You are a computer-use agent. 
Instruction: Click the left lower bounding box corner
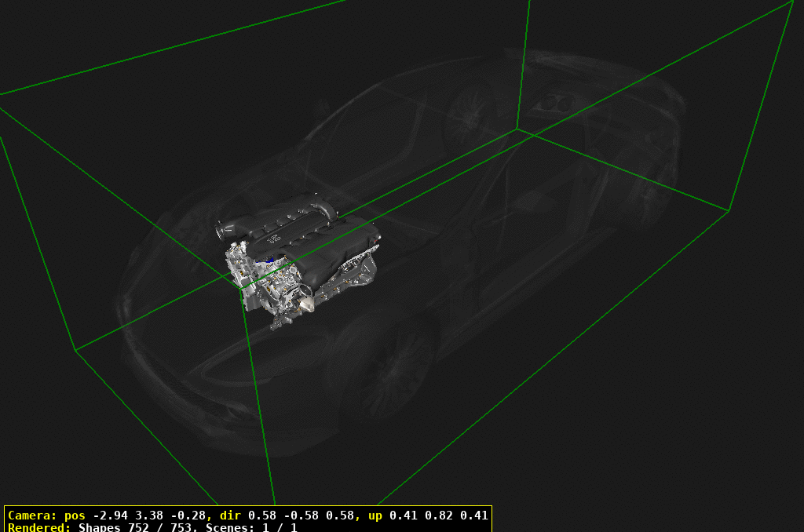click(x=75, y=350)
